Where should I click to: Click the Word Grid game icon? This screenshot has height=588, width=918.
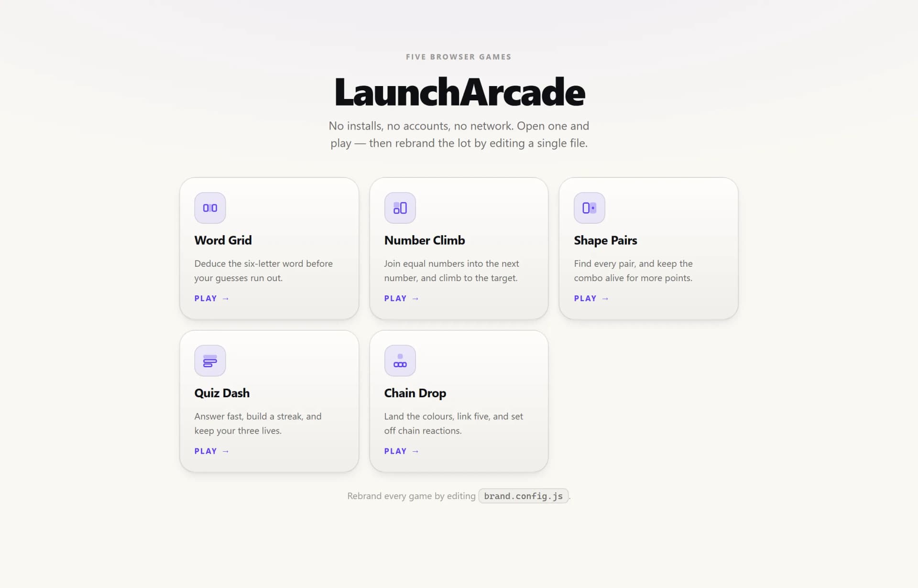(x=210, y=208)
